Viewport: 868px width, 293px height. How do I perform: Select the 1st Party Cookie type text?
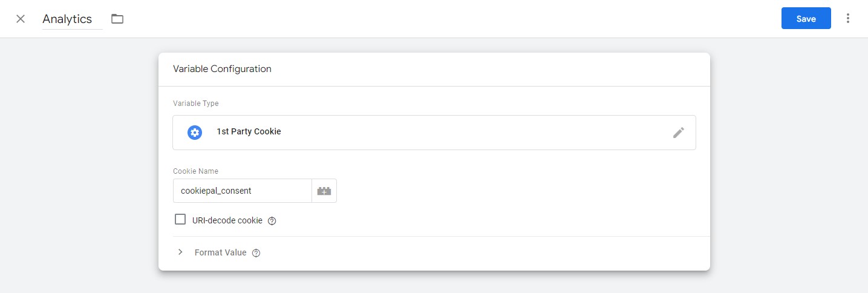tap(249, 131)
